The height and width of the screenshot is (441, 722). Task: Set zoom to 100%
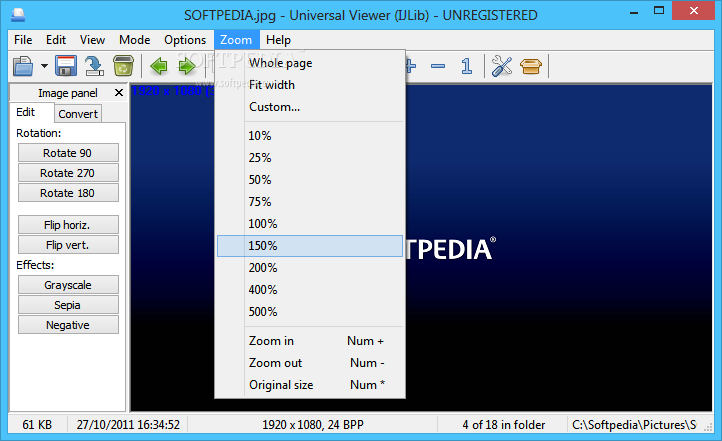point(310,224)
